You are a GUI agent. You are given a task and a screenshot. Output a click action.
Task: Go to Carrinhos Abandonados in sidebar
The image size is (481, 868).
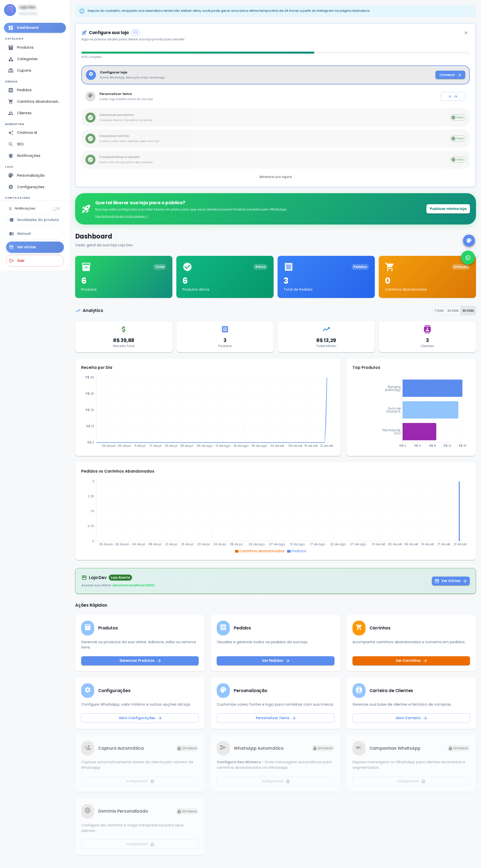point(35,101)
